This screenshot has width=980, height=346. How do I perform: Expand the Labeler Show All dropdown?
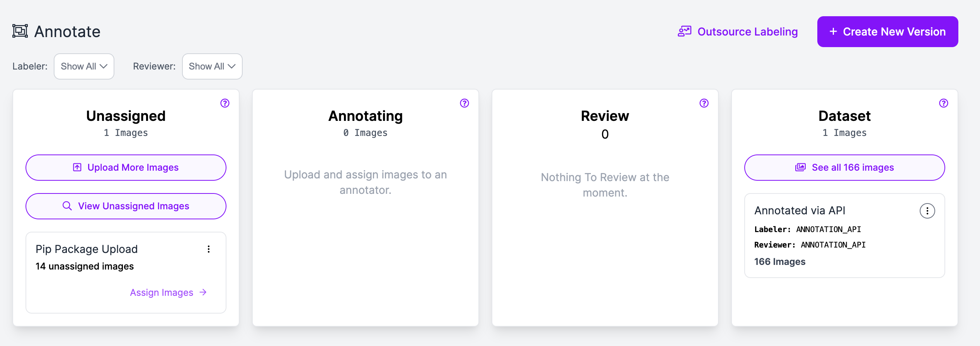pos(84,66)
